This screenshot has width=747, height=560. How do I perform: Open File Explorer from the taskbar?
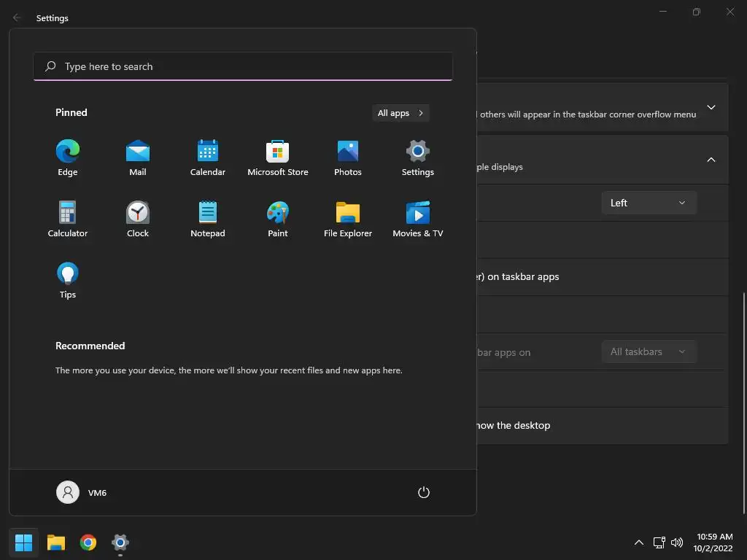point(55,542)
